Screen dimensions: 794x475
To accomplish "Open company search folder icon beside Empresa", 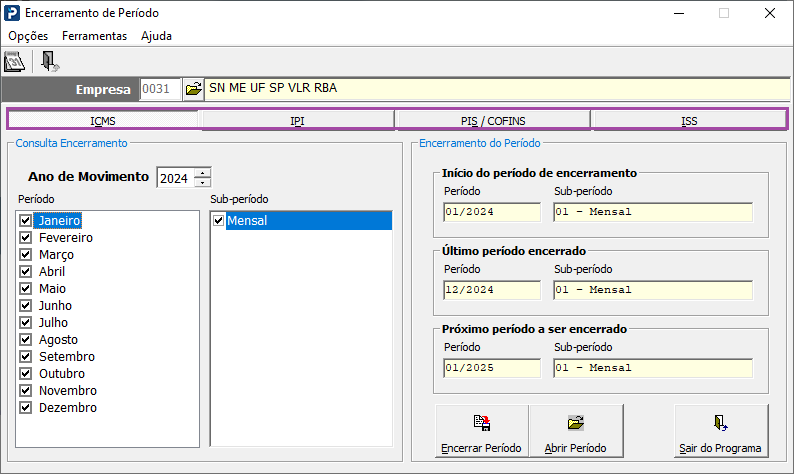I will click(x=193, y=89).
